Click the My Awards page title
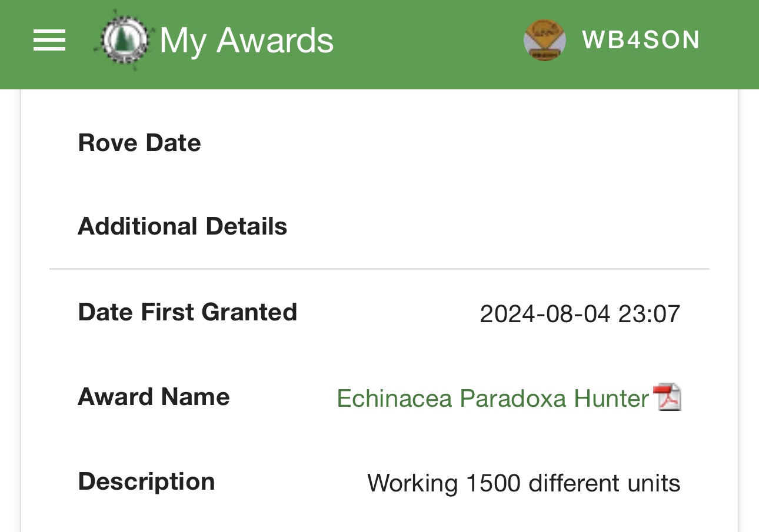Image resolution: width=759 pixels, height=532 pixels. [247, 41]
